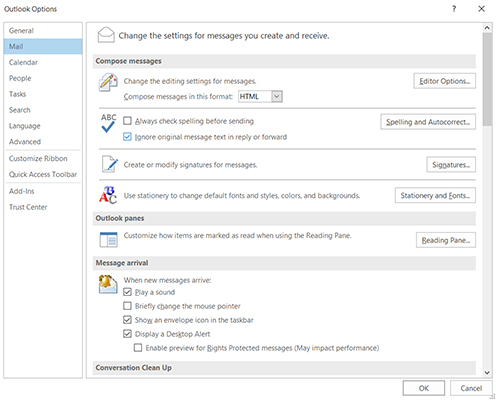
Task: Open Editor Options button
Action: [x=445, y=81]
